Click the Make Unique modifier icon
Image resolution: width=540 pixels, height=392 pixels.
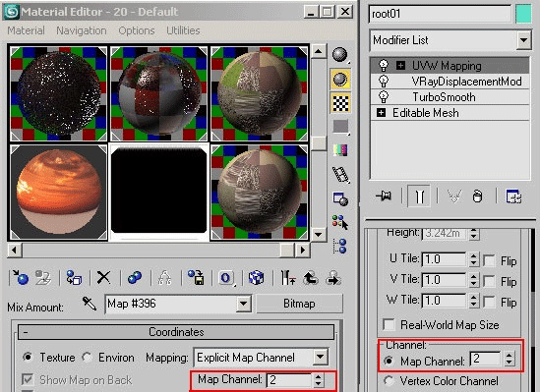click(x=453, y=196)
